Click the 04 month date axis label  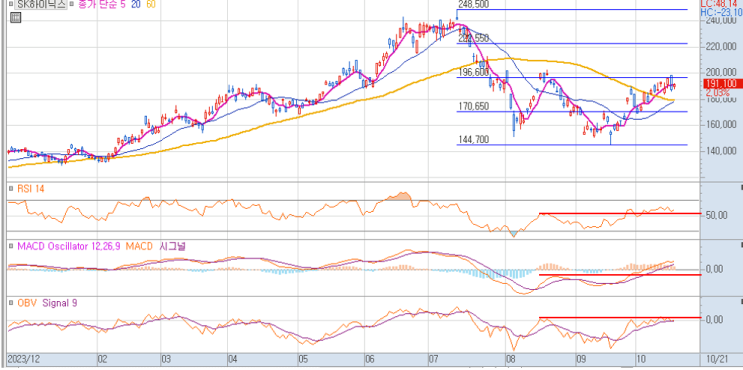pyautogui.click(x=233, y=359)
